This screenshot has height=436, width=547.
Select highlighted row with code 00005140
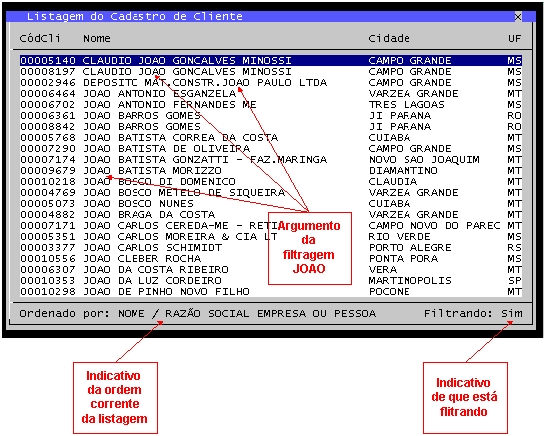tap(271, 60)
